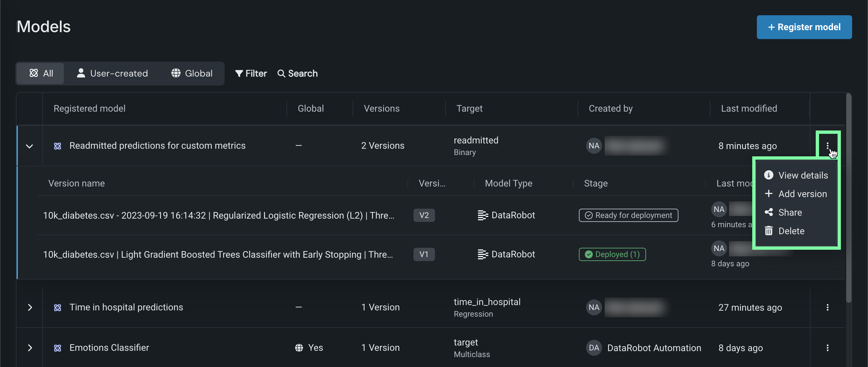Click the trash icon next to Delete
Screen dimensions: 868x367
coord(769,231)
